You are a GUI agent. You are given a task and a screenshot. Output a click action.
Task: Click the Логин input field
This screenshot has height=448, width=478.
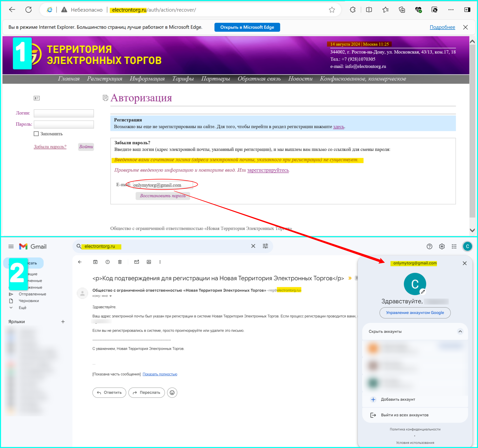pyautogui.click(x=64, y=113)
